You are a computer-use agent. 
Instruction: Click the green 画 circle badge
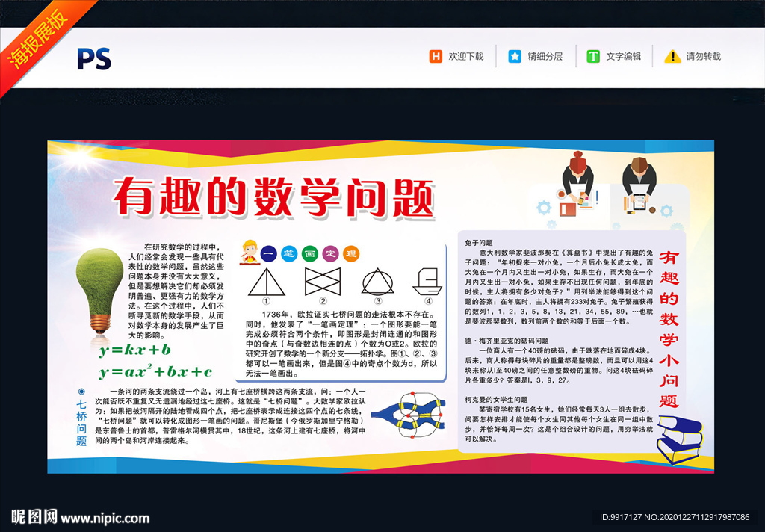pyautogui.click(x=310, y=254)
